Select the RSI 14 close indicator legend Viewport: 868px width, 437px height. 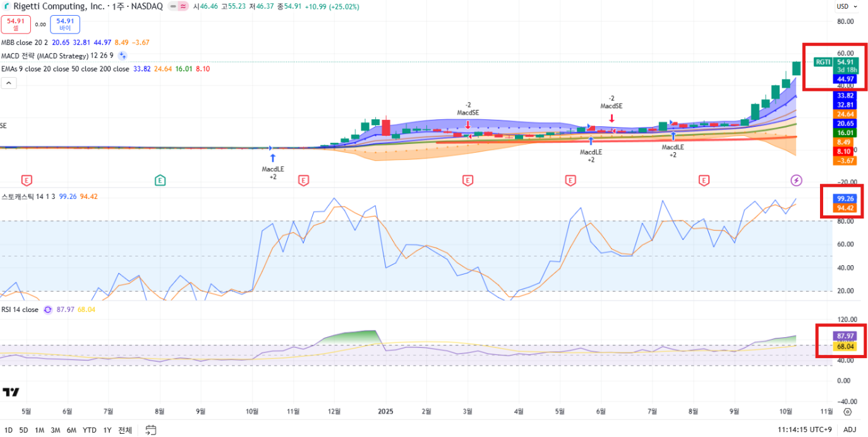20,309
